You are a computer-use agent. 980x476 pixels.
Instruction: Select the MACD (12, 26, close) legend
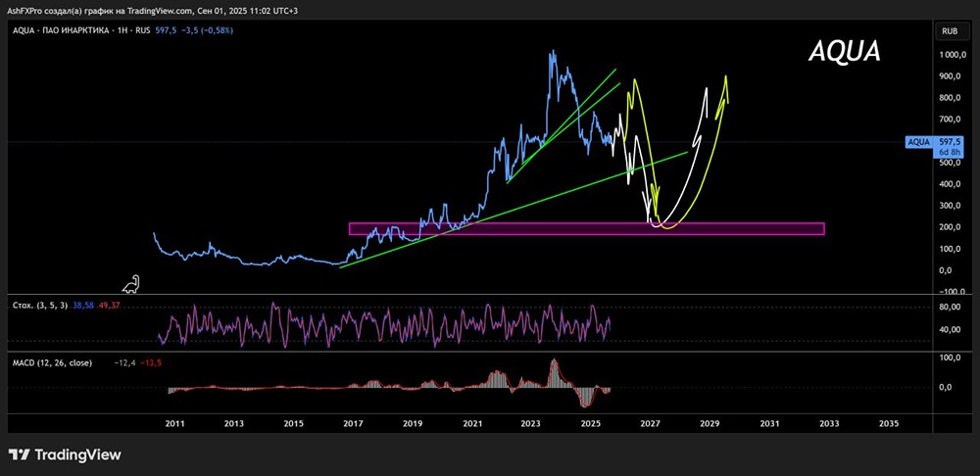click(52, 362)
